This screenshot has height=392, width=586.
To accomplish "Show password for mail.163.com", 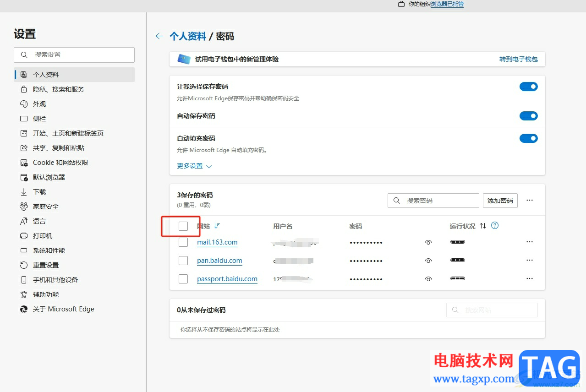I will click(428, 242).
